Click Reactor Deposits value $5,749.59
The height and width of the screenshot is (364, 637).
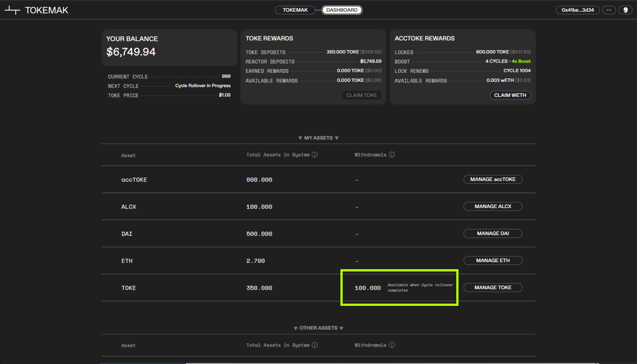371,61
